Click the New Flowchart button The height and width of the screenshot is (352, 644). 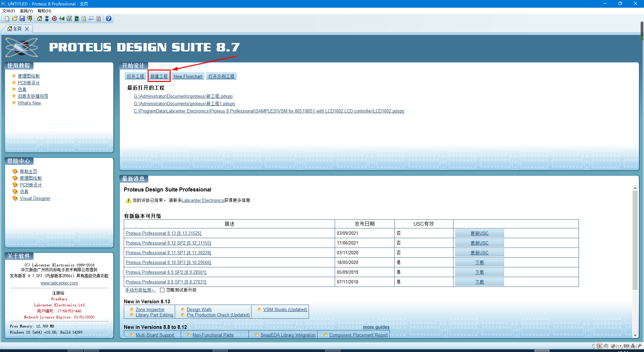[188, 77]
